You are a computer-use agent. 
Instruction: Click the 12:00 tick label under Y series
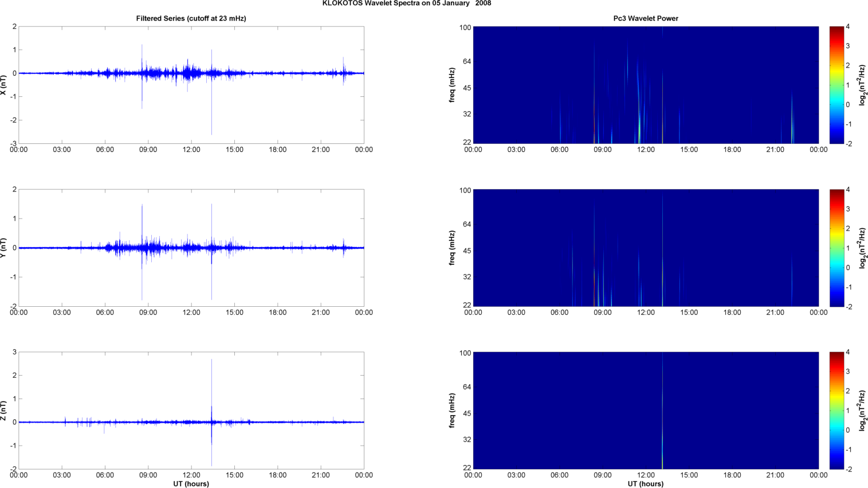191,313
